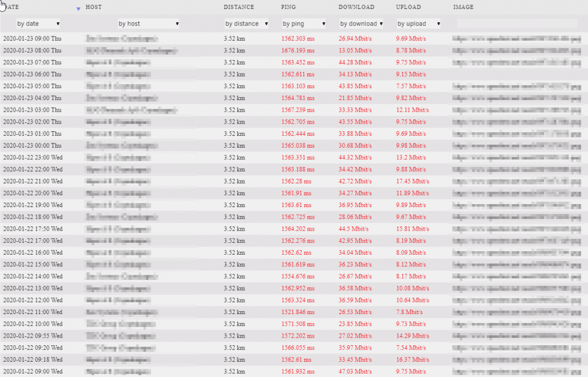Click ping value 1565.038 ms
Image resolution: width=588 pixels, height=377 pixels.
[x=298, y=145]
